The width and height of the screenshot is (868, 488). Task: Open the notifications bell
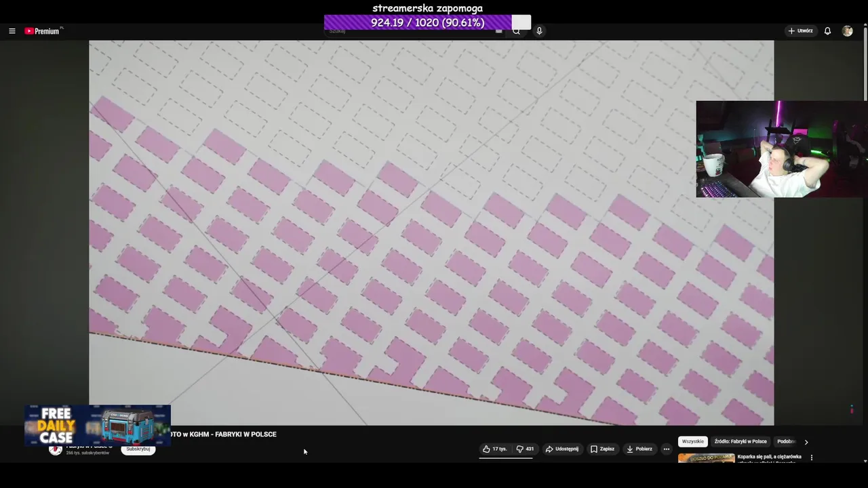(827, 31)
